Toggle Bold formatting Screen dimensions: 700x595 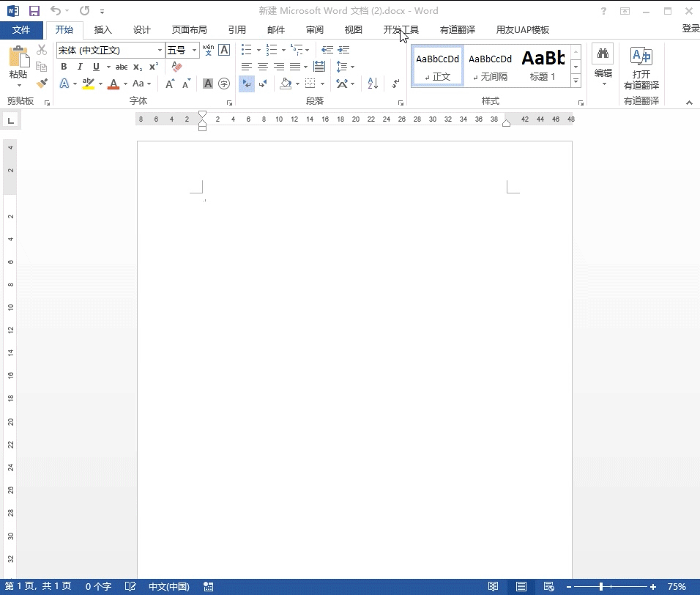tap(64, 67)
